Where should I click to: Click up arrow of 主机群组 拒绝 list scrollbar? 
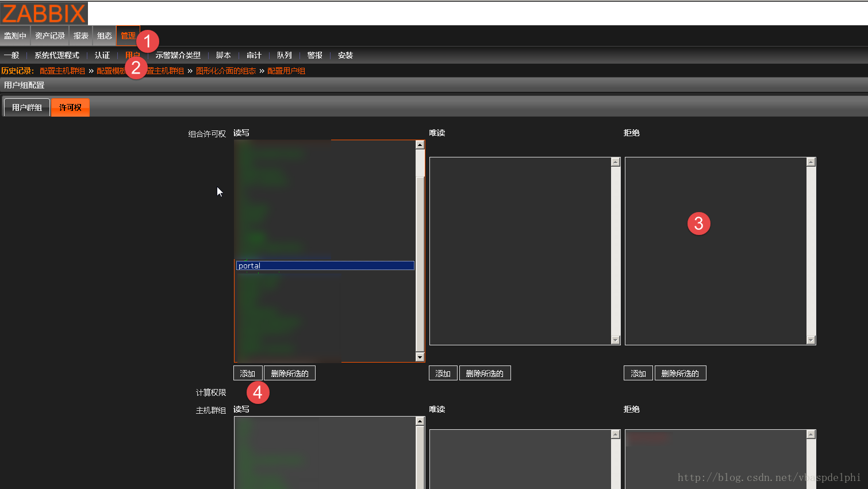tap(811, 434)
